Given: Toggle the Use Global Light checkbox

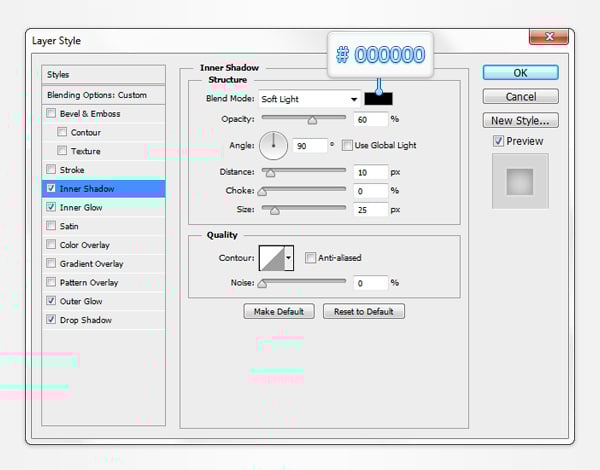Looking at the screenshot, I should [347, 145].
